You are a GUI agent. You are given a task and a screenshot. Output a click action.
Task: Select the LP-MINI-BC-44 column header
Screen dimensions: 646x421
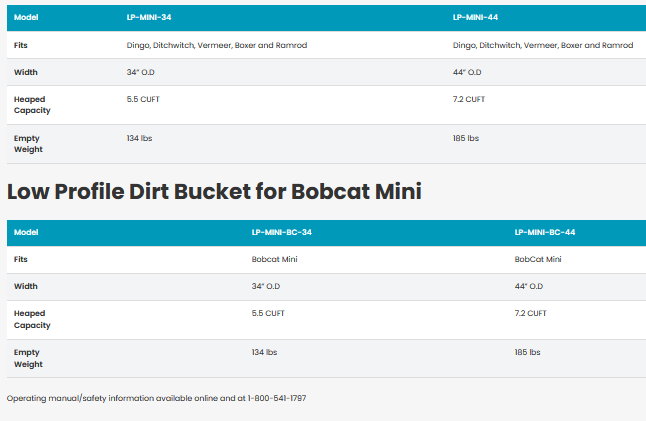pos(544,232)
